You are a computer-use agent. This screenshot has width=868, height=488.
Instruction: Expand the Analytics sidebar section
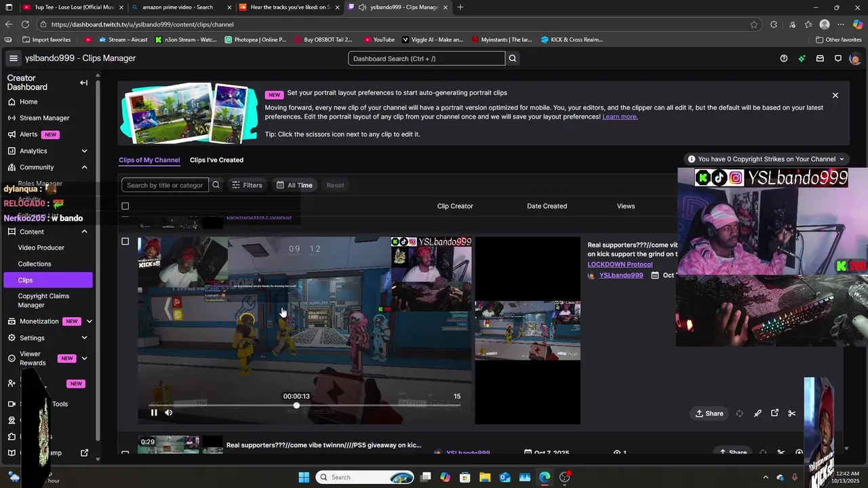pyautogui.click(x=84, y=151)
